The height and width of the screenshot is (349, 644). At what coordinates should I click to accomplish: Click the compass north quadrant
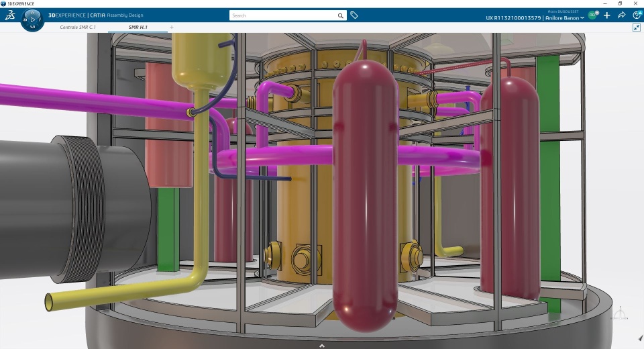32,12
